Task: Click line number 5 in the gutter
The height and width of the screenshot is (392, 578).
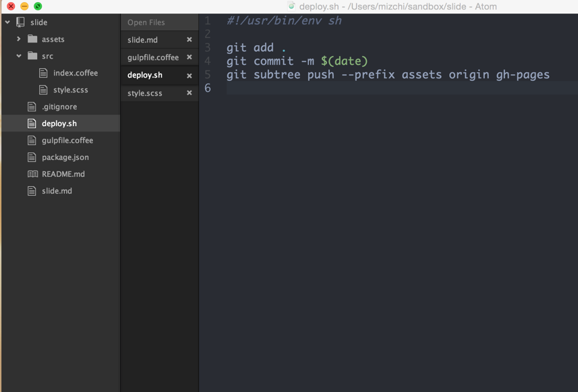Action: pos(207,75)
